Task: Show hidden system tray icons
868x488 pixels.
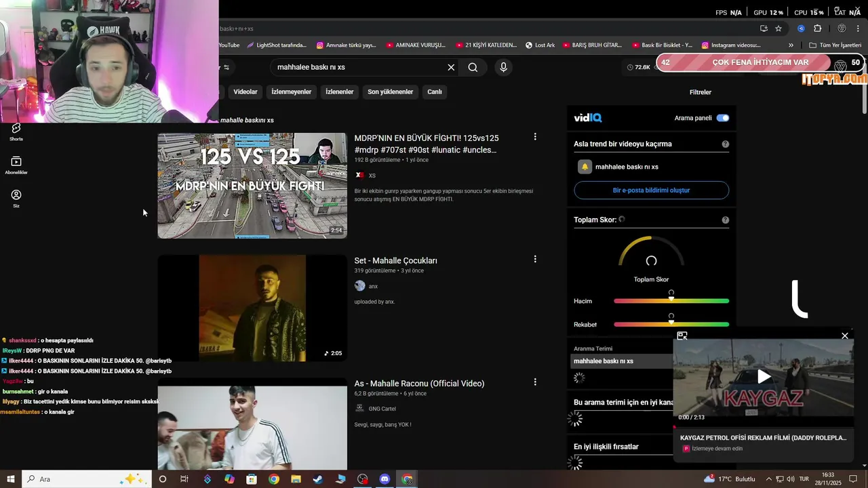Action: click(768, 479)
